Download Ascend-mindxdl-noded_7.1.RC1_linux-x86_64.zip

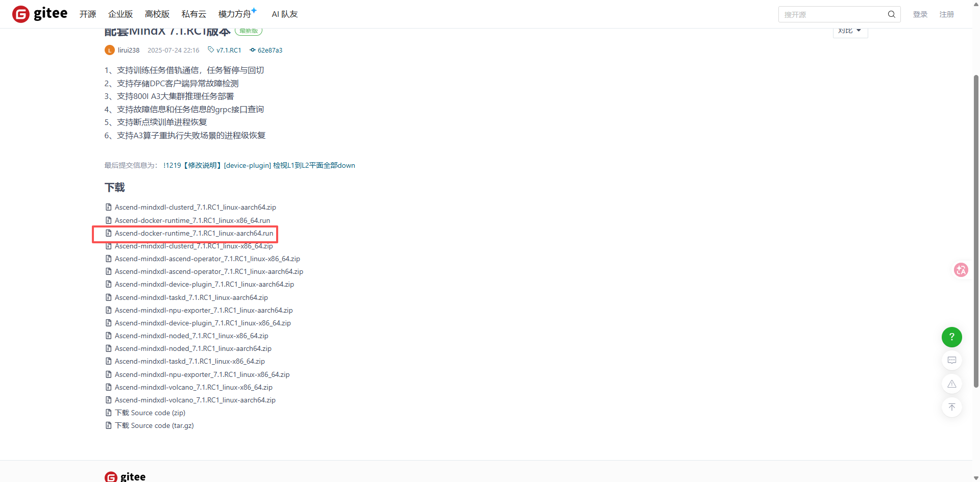[191, 336]
